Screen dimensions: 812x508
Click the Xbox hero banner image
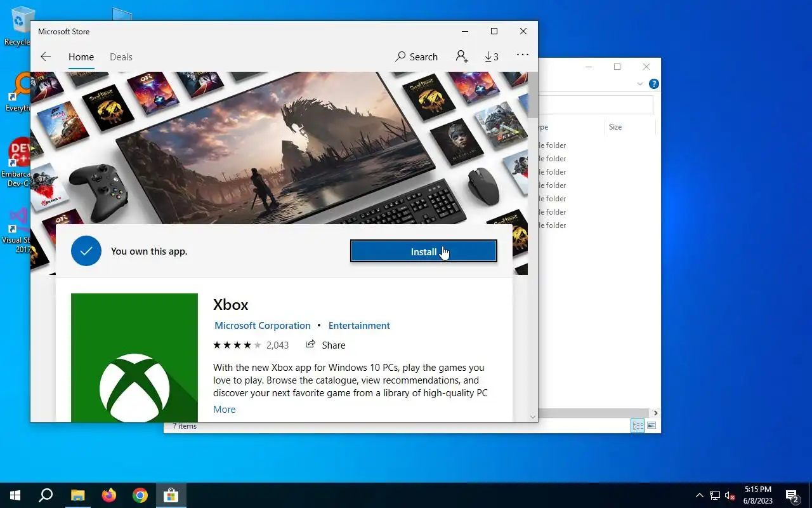click(x=279, y=147)
